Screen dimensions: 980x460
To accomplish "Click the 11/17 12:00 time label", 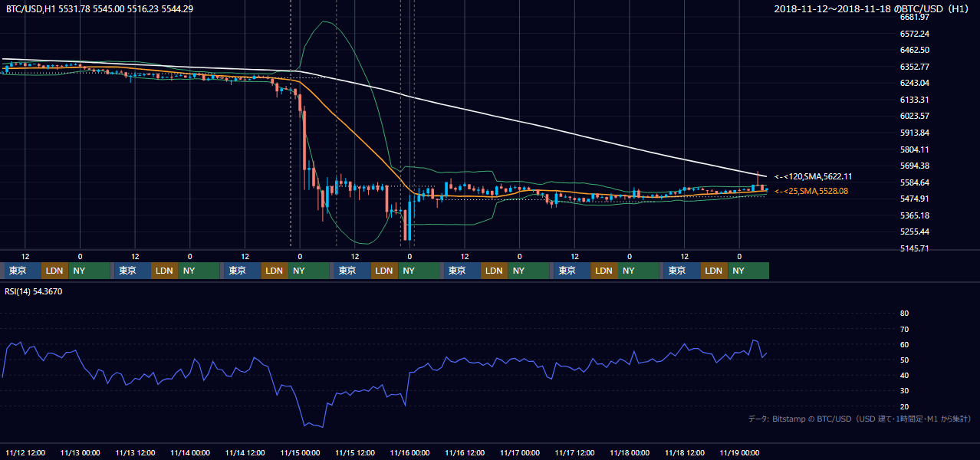I will (x=574, y=452).
